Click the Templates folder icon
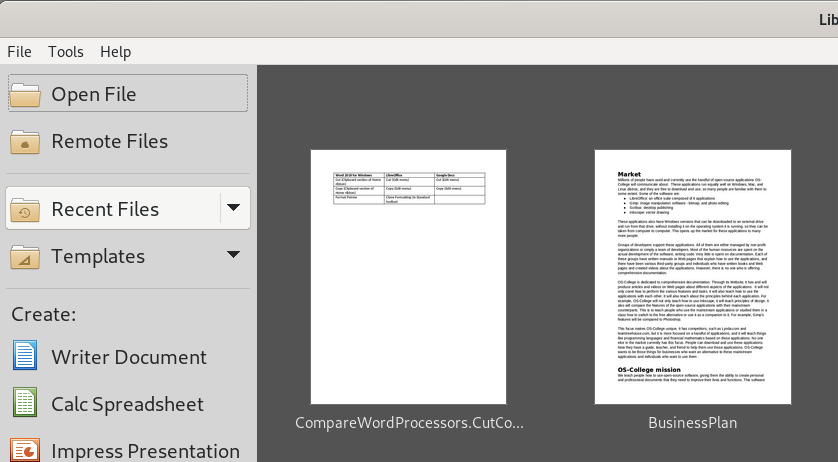Screen dimensions: 838x462 pyautogui.click(x=25, y=257)
